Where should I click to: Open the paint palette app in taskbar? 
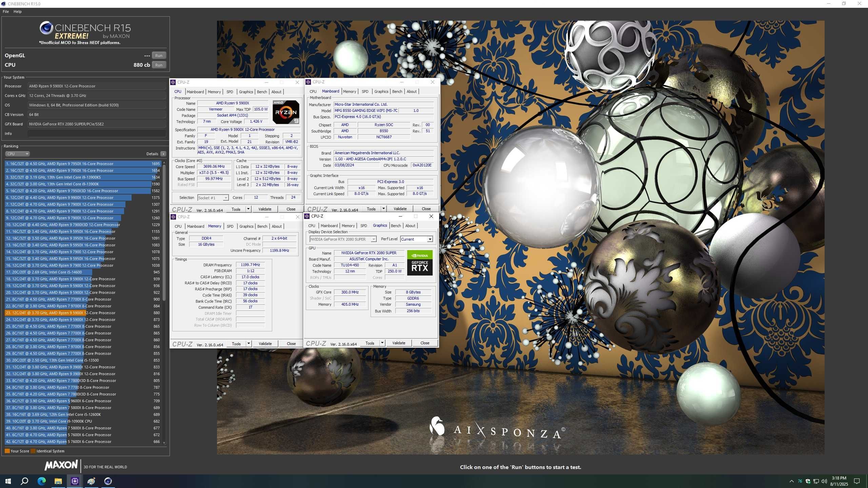click(91, 481)
